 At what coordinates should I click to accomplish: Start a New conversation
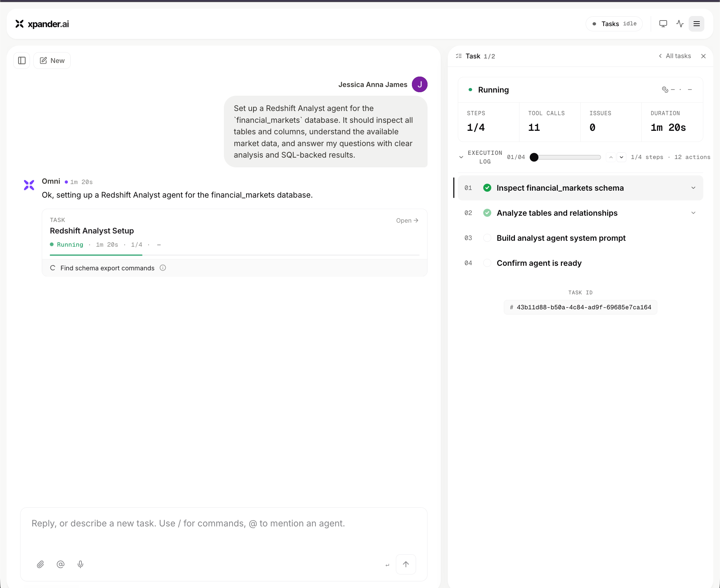(52, 61)
